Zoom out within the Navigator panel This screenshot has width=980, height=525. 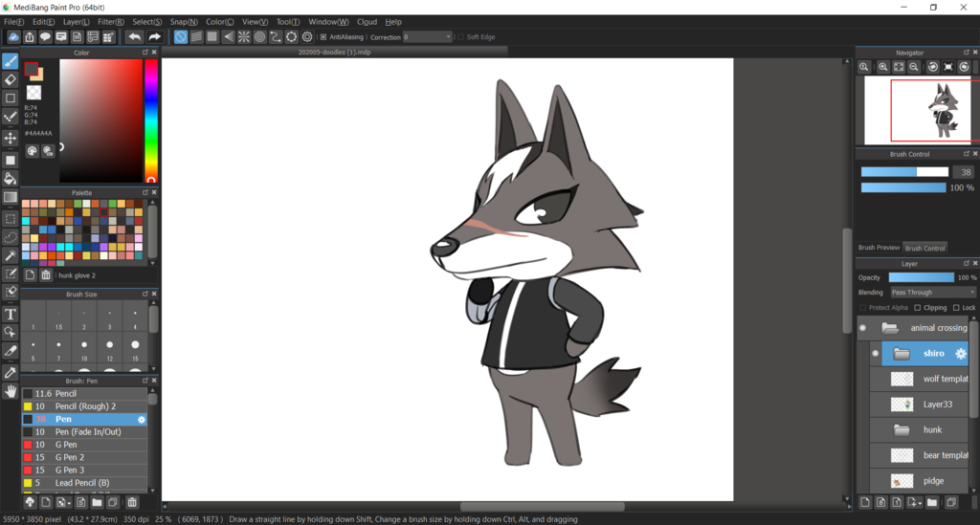pos(914,67)
